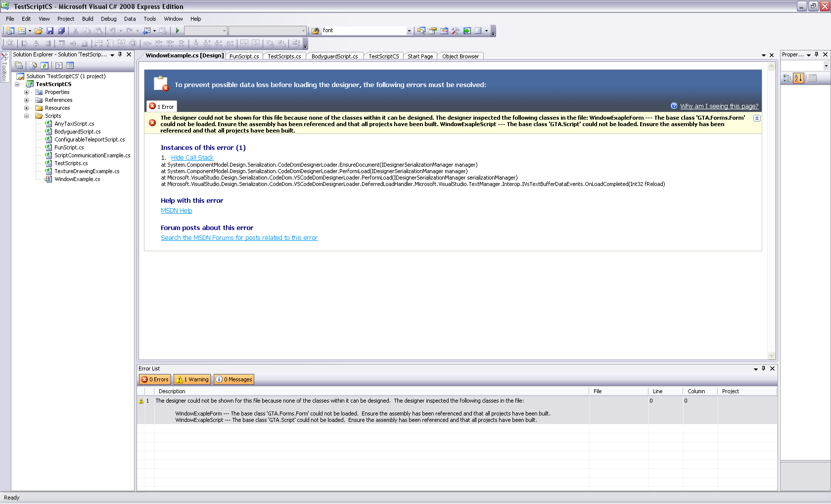Collapse the Scripts folder node
The height and width of the screenshot is (504, 831).
[x=27, y=116]
